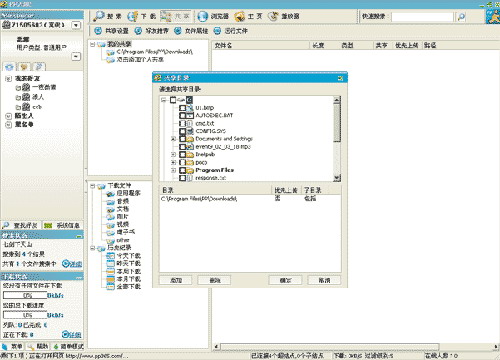
Task: Expand the Inetpub folder node
Action: (x=173, y=154)
